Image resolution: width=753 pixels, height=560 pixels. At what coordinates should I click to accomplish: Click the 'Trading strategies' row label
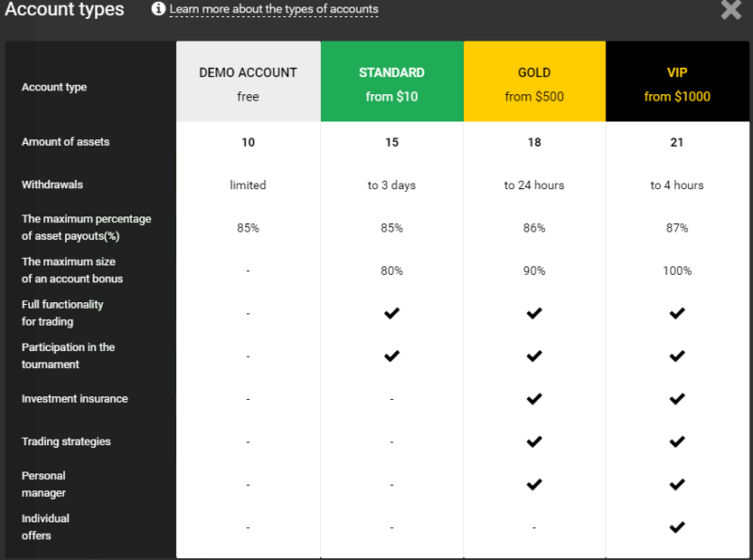pos(66,441)
